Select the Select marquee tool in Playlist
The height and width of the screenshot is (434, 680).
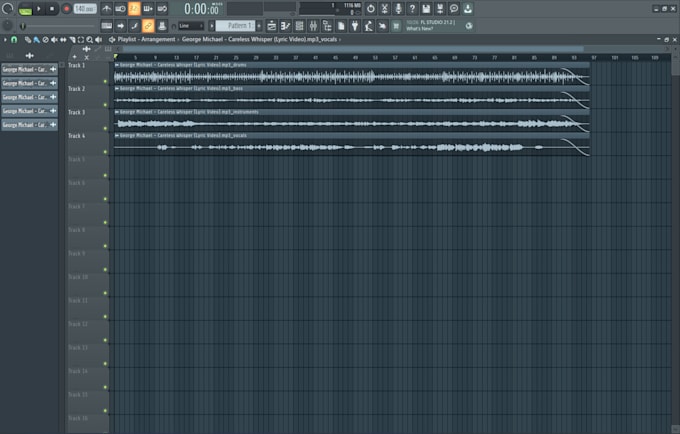pyautogui.click(x=81, y=40)
